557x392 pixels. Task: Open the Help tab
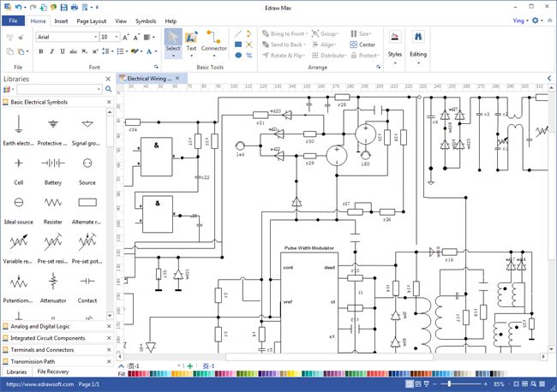coord(171,21)
